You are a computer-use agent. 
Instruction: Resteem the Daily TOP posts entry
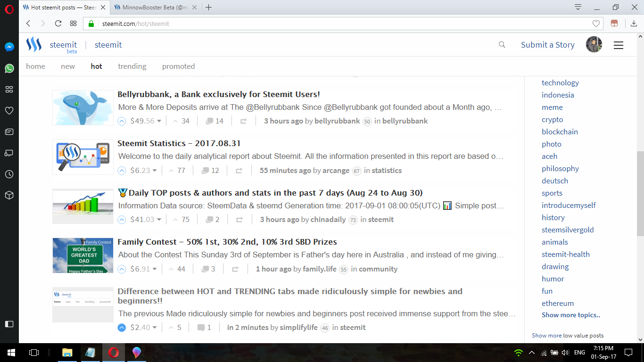point(239,220)
